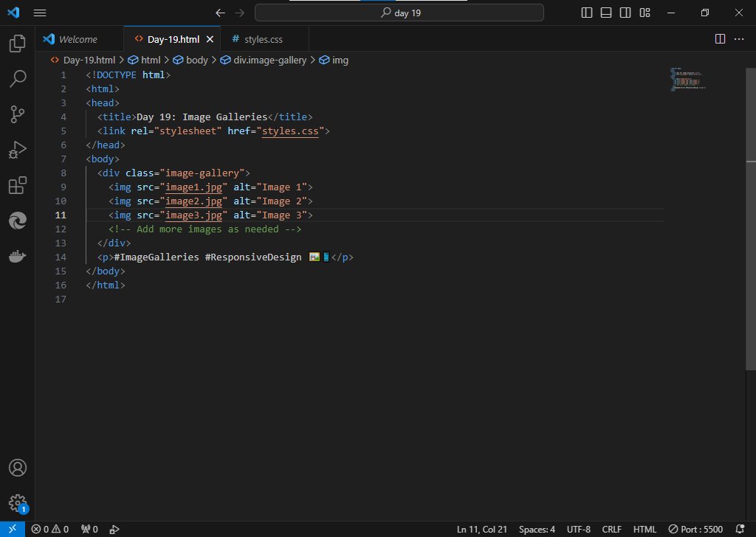This screenshot has width=756, height=537.
Task: Open the Extensions view
Action: click(x=18, y=185)
